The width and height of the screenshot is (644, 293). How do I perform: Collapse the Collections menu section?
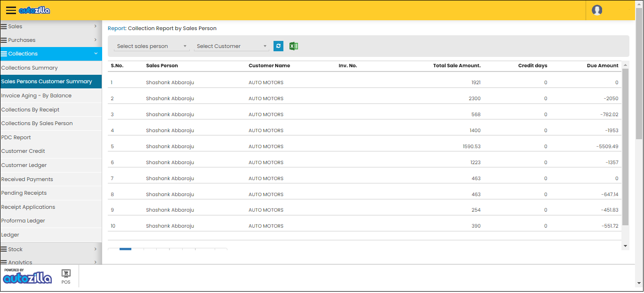(x=51, y=54)
